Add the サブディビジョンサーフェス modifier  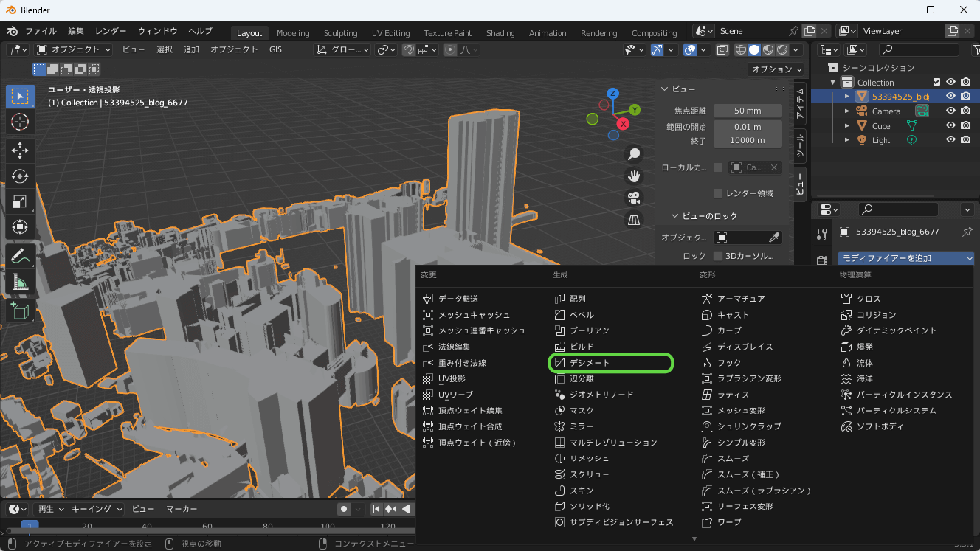614,522
